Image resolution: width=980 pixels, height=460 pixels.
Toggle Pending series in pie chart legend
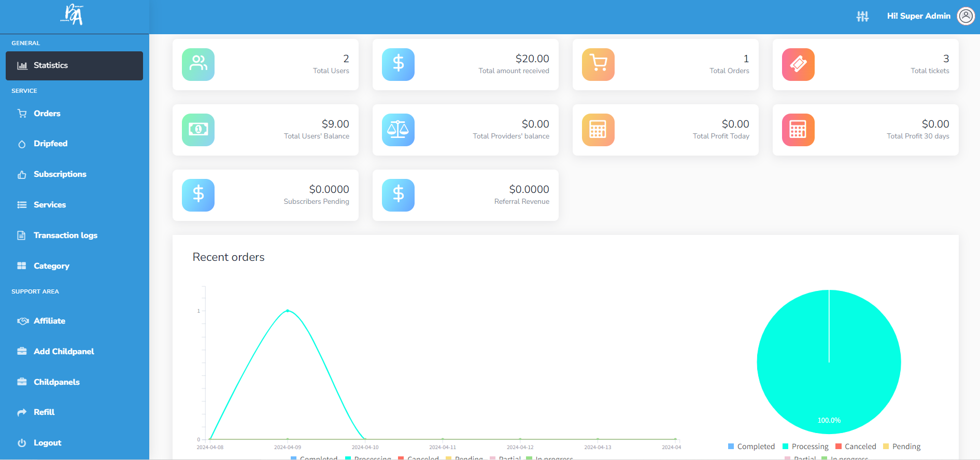tap(902, 447)
